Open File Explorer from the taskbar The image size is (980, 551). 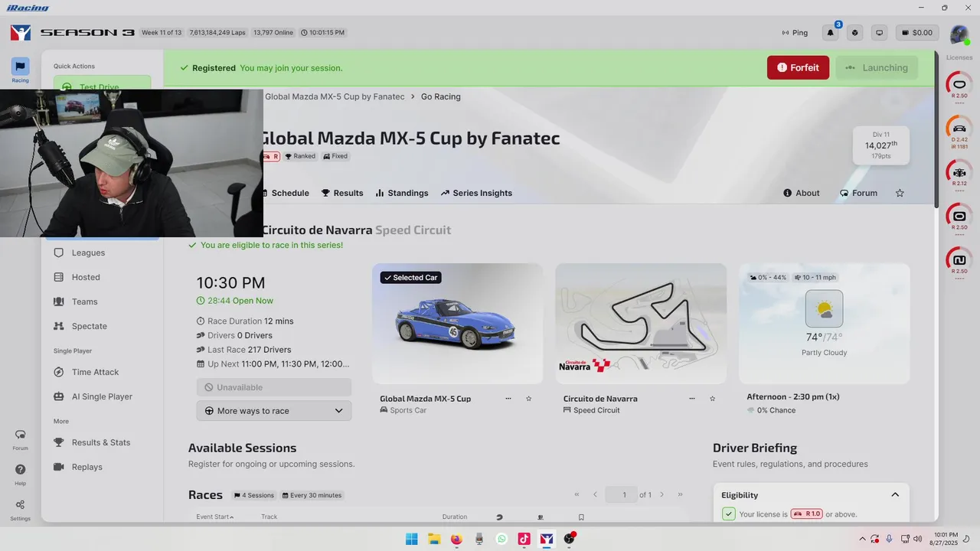[434, 539]
